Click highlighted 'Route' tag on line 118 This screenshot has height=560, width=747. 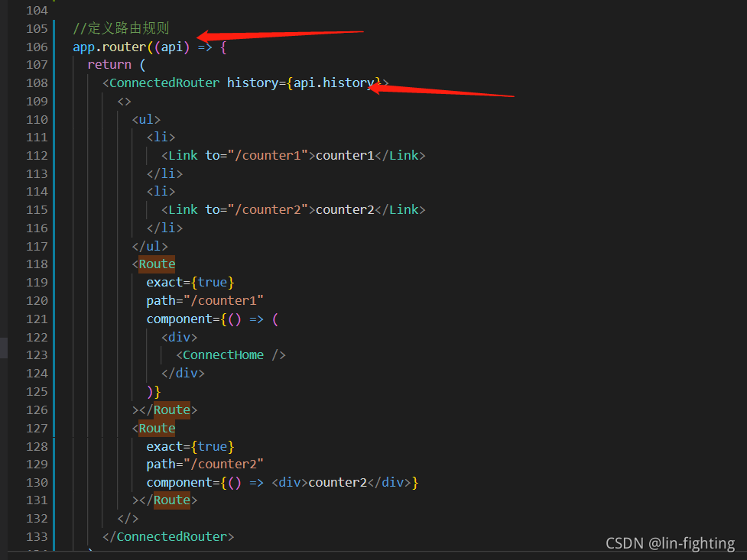157,264
